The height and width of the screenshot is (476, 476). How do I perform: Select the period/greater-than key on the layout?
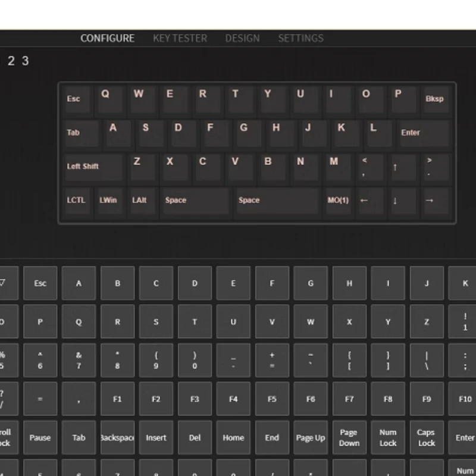click(436, 167)
